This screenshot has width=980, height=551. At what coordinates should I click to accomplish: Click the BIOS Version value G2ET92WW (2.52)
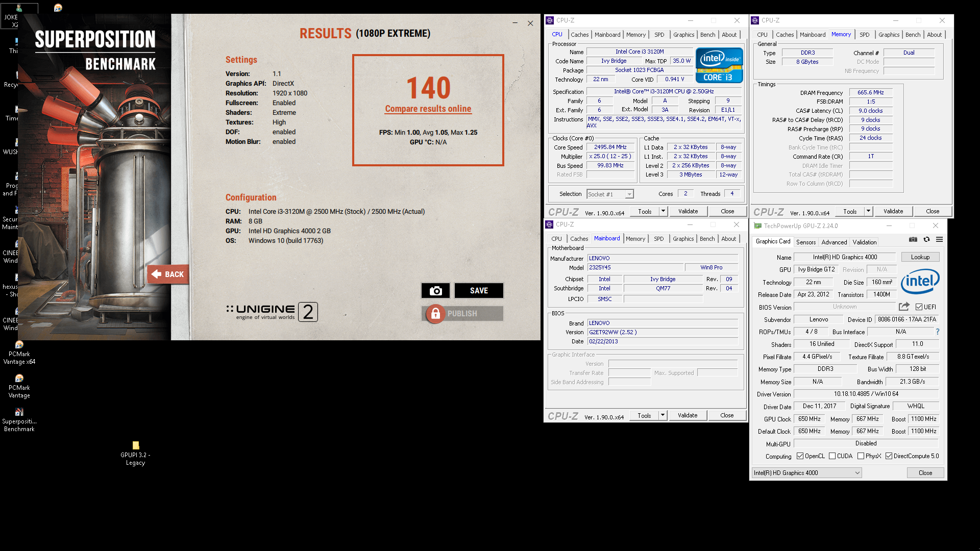coord(663,332)
